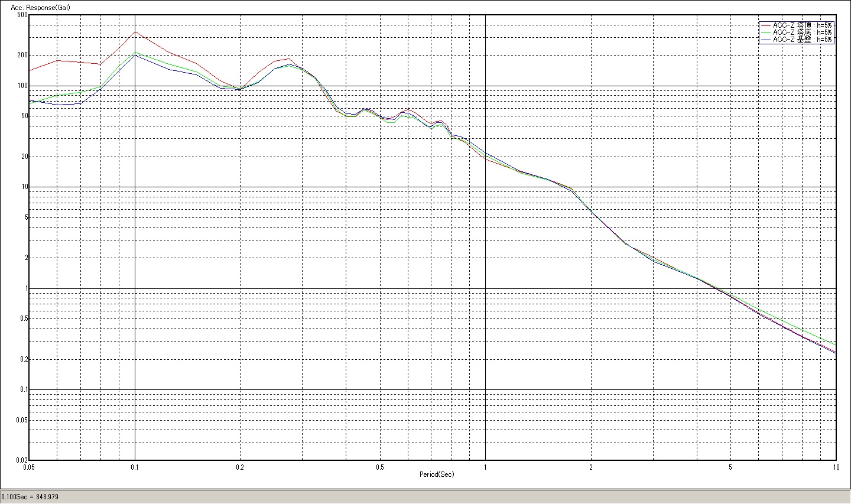Click the 2 tick label on period axis
The width and height of the screenshot is (851, 504).
click(x=590, y=467)
